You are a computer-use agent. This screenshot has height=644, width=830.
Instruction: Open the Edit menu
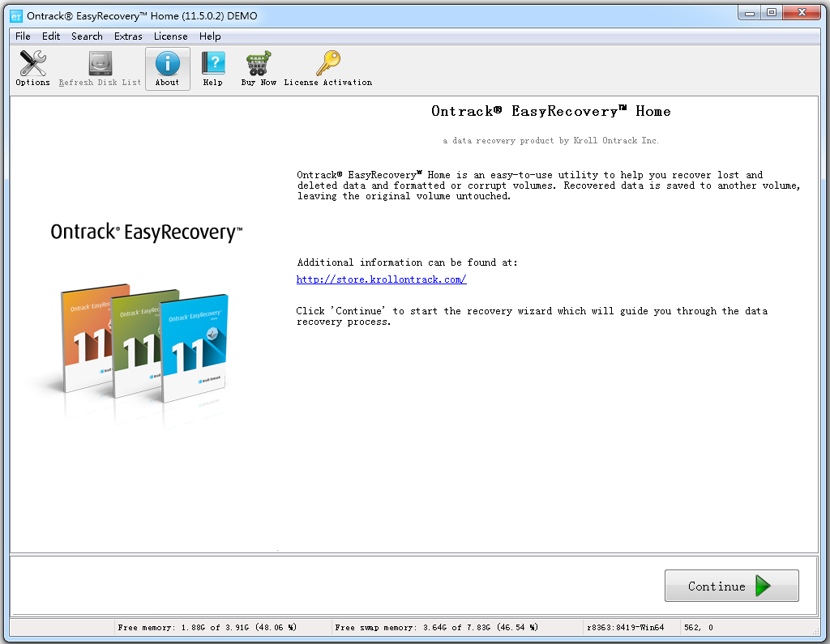pos(51,36)
